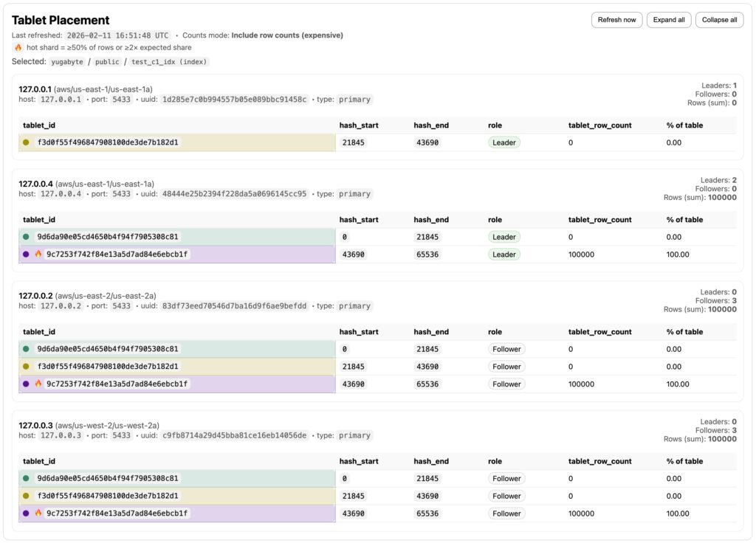Viewport: 756px width, 543px height.
Task: Select tablet ID f3d0f55f in 127.0.0.3 table
Action: (108, 497)
